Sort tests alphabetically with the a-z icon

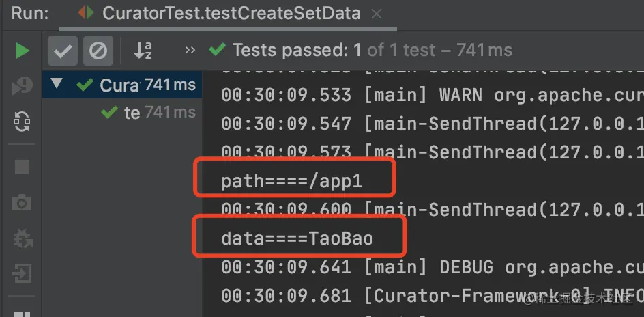[143, 51]
